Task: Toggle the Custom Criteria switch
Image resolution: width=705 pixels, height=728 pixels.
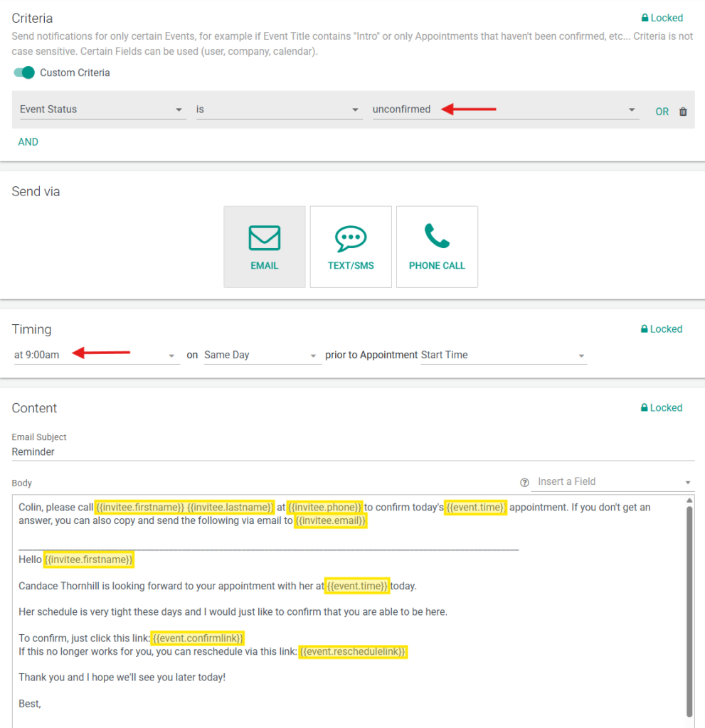Action: tap(24, 73)
